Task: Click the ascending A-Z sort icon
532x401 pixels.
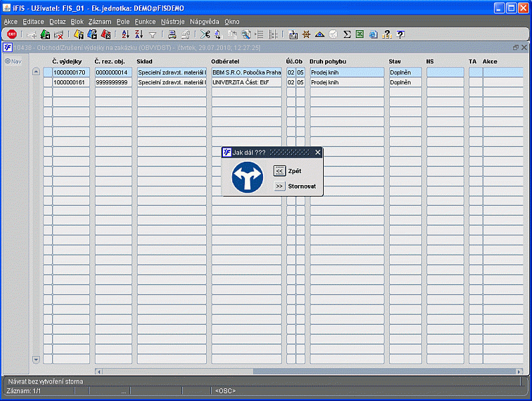Action: tap(125, 34)
